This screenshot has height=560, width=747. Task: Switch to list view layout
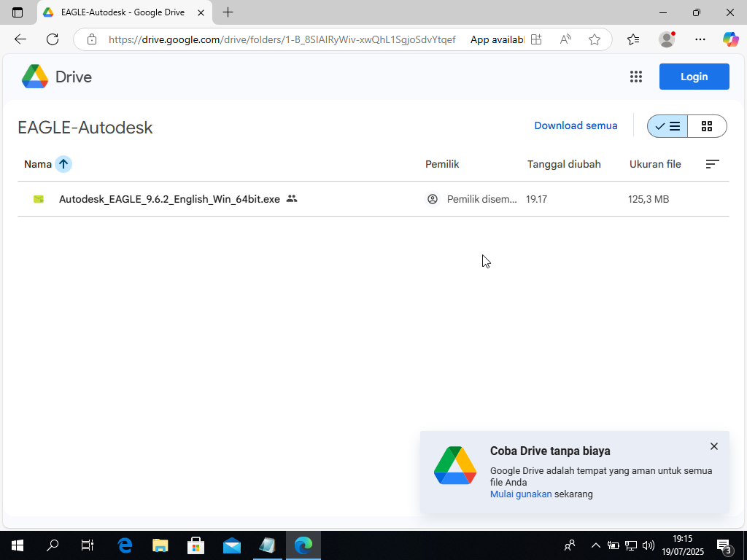pos(667,126)
